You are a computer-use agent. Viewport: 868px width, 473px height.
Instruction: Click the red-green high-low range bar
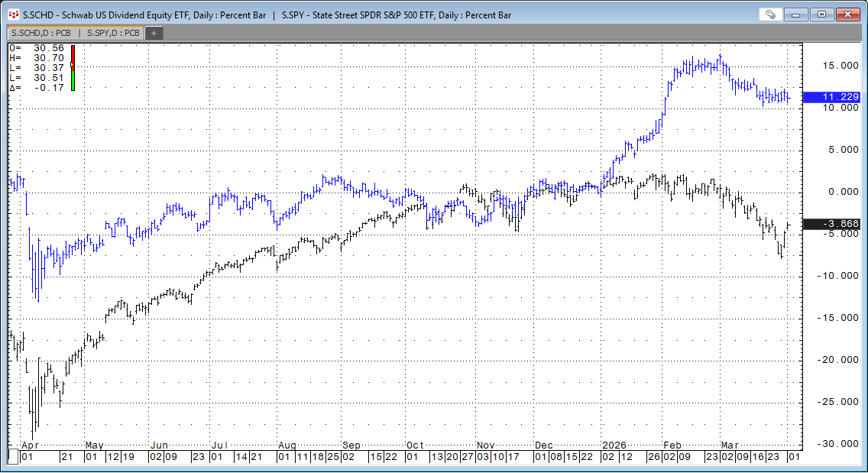click(x=73, y=76)
